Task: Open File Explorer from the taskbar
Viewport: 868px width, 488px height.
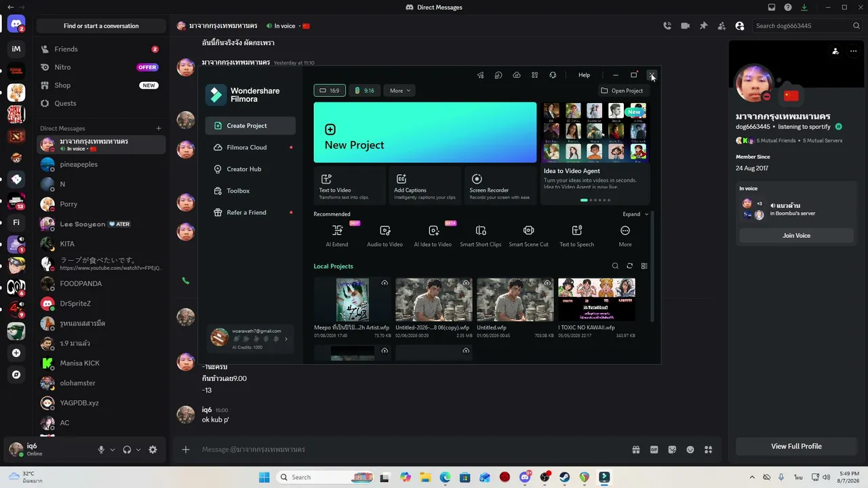Action: coord(425,477)
